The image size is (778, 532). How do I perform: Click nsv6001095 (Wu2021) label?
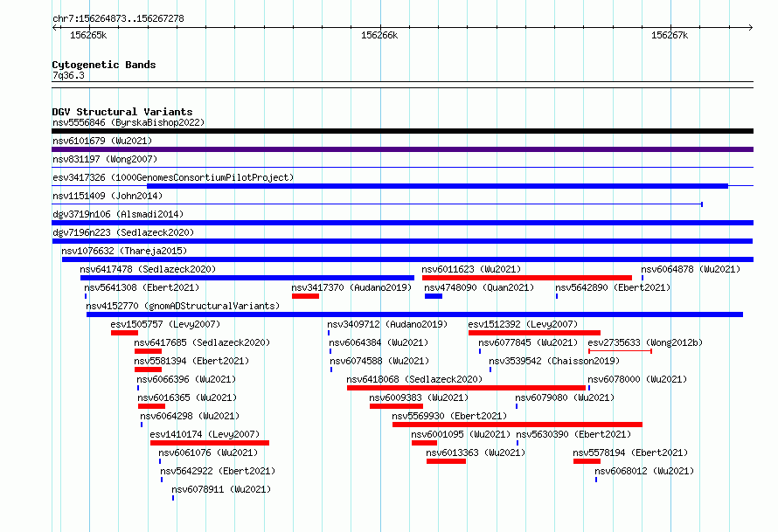pos(461,434)
